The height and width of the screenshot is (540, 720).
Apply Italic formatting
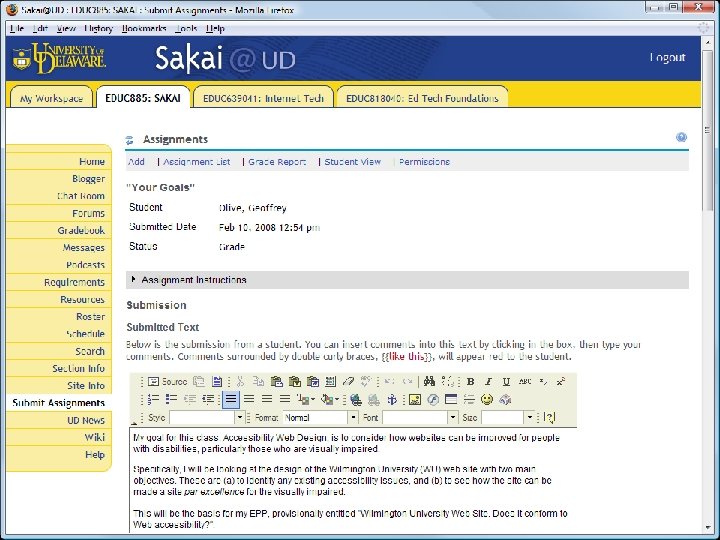click(x=488, y=382)
